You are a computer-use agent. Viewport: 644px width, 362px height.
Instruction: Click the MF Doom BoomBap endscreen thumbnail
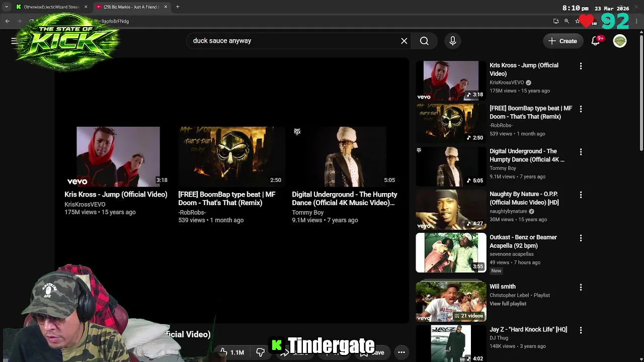(x=232, y=156)
